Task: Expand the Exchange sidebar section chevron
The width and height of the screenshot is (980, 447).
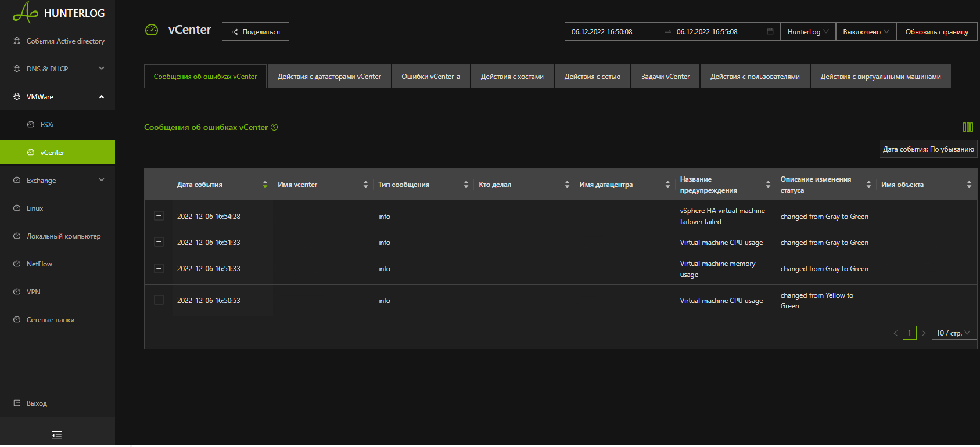Action: point(102,180)
